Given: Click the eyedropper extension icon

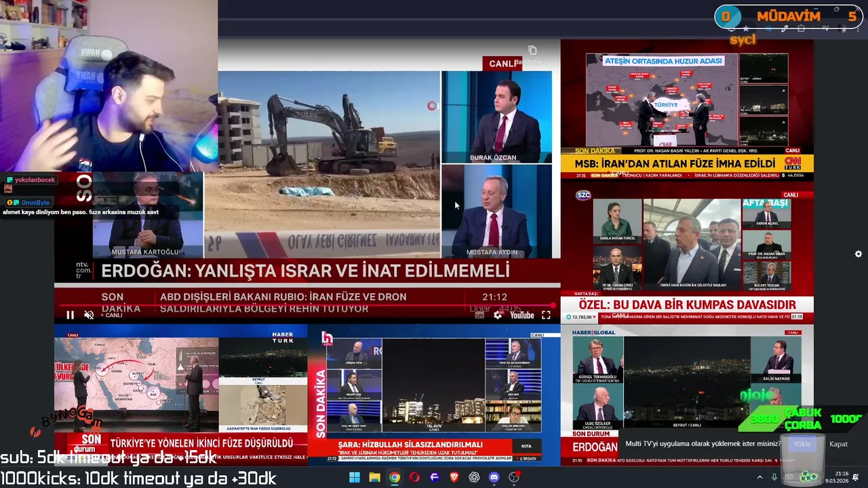Looking at the screenshot, I should point(785,28).
